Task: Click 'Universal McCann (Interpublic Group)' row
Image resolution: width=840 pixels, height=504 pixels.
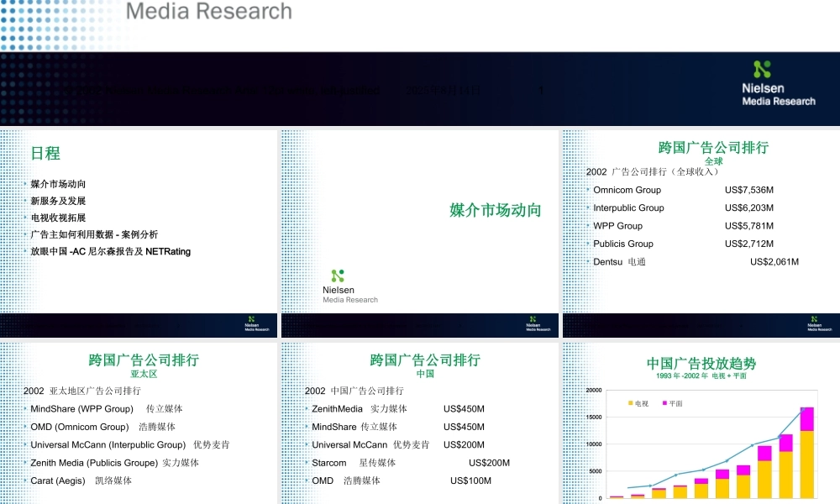Action: point(129,444)
